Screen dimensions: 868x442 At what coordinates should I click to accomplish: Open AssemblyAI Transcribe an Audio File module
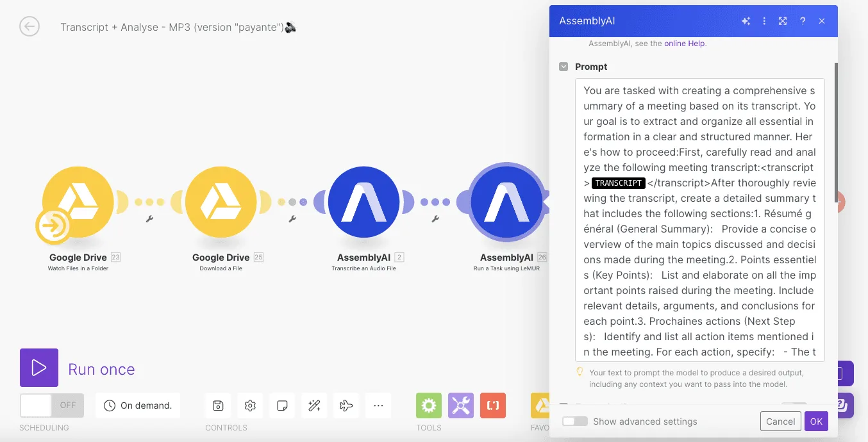(x=363, y=202)
